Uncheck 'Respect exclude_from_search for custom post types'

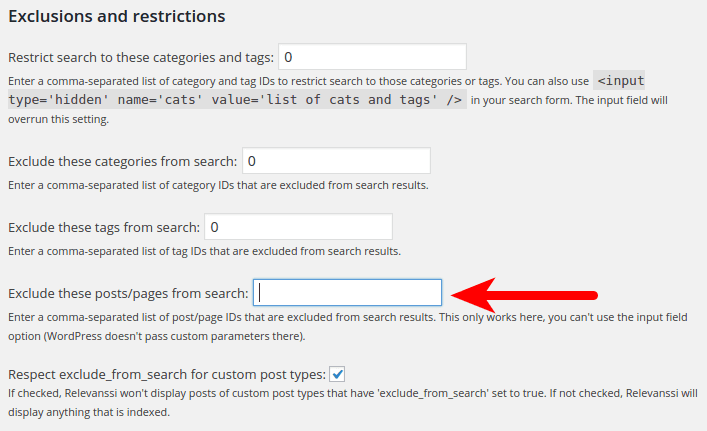click(337, 374)
